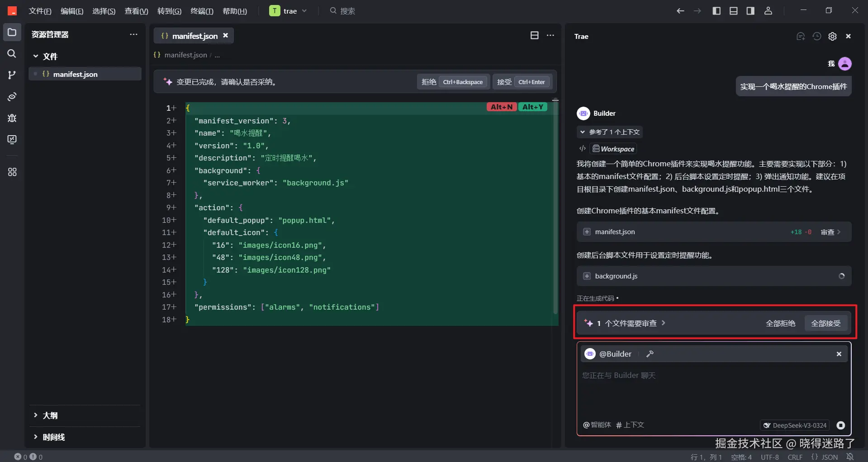The image size is (868, 462).
Task: Open the Source Control view icon
Action: click(12, 75)
